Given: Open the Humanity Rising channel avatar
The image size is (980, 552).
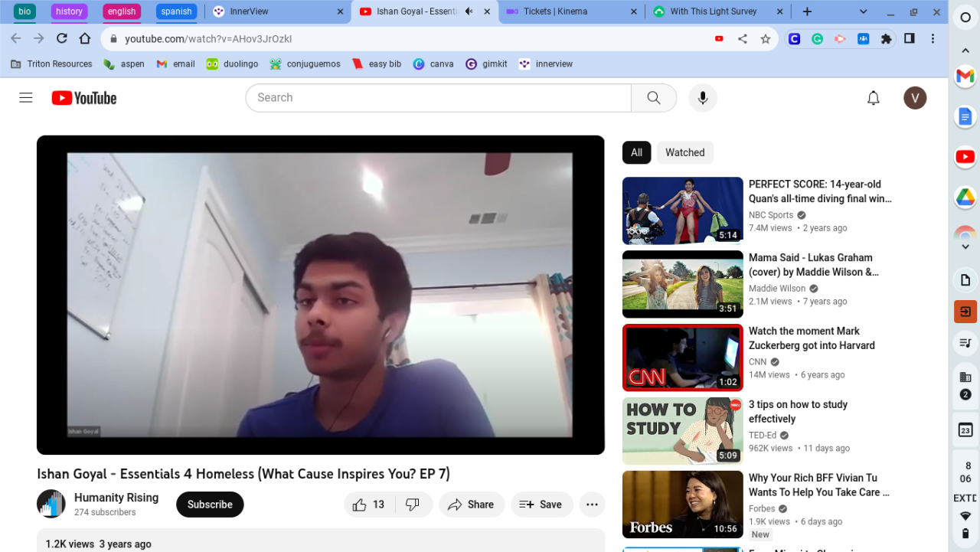Looking at the screenshot, I should tap(51, 504).
